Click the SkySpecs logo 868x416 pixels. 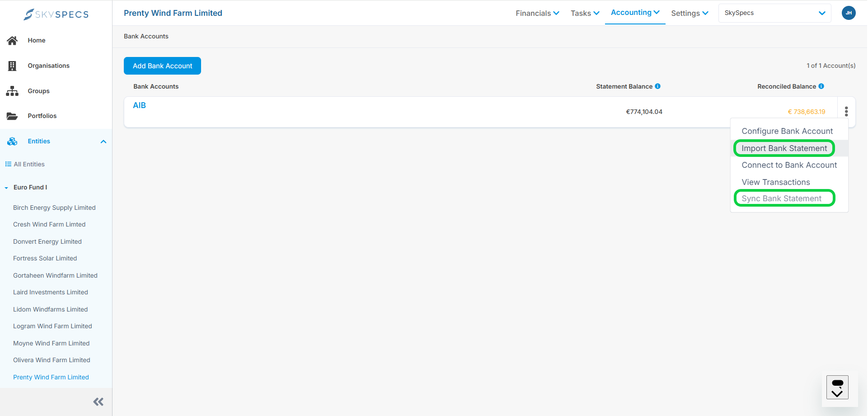pos(56,14)
